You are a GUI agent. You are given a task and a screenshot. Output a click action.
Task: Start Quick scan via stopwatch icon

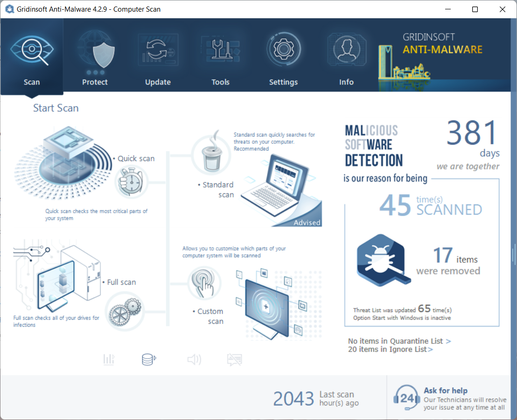point(131,182)
